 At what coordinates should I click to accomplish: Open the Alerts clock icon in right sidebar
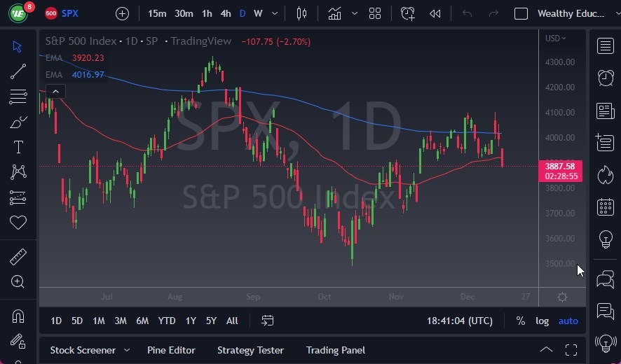(x=605, y=78)
